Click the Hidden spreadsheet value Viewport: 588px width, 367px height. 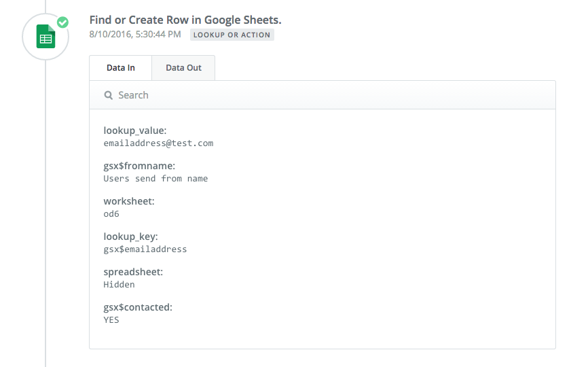(119, 285)
